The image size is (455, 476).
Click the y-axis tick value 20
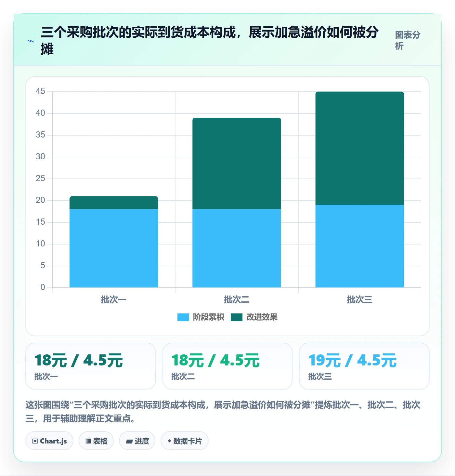(40, 200)
